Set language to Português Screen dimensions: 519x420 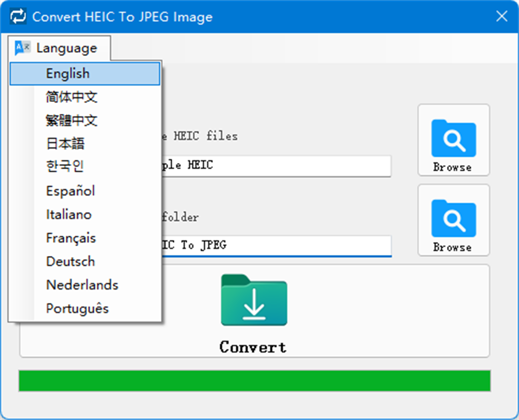coord(77,308)
